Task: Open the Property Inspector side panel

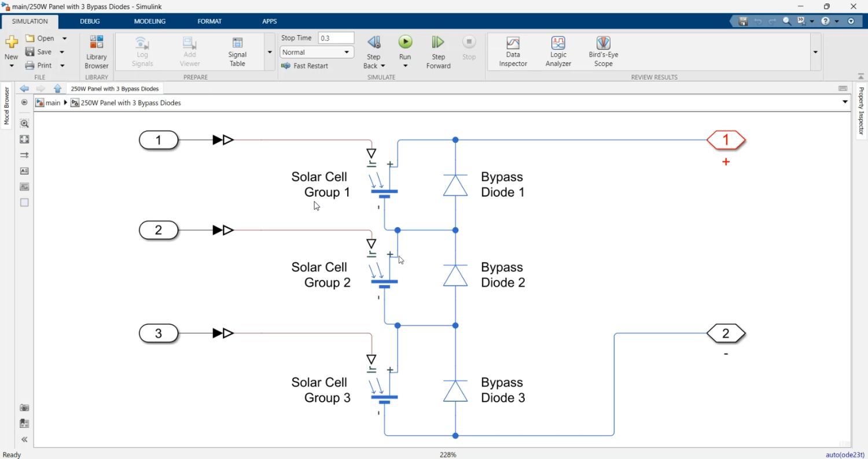Action: 861,111
